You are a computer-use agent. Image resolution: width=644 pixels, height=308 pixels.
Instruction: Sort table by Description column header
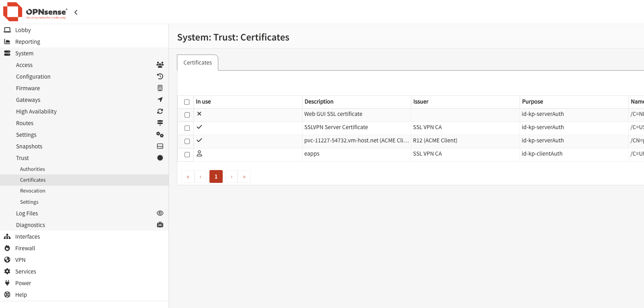(x=319, y=102)
